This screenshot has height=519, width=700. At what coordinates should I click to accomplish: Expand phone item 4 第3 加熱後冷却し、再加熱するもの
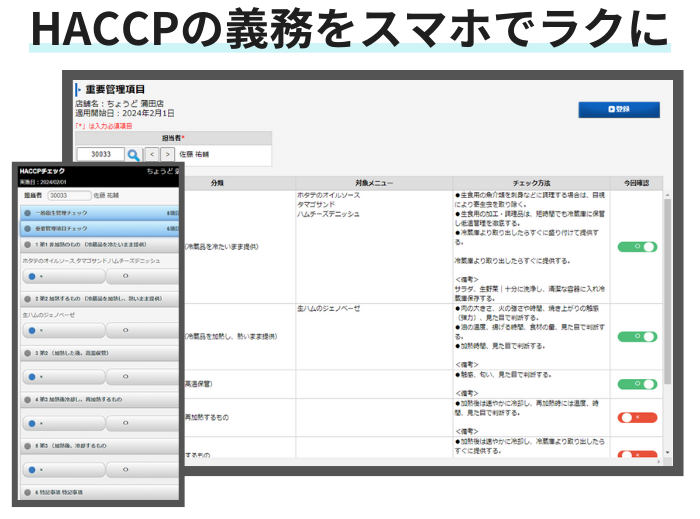tap(100, 399)
